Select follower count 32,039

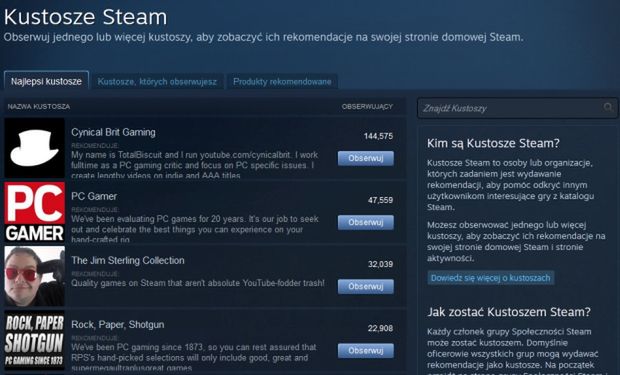380,264
